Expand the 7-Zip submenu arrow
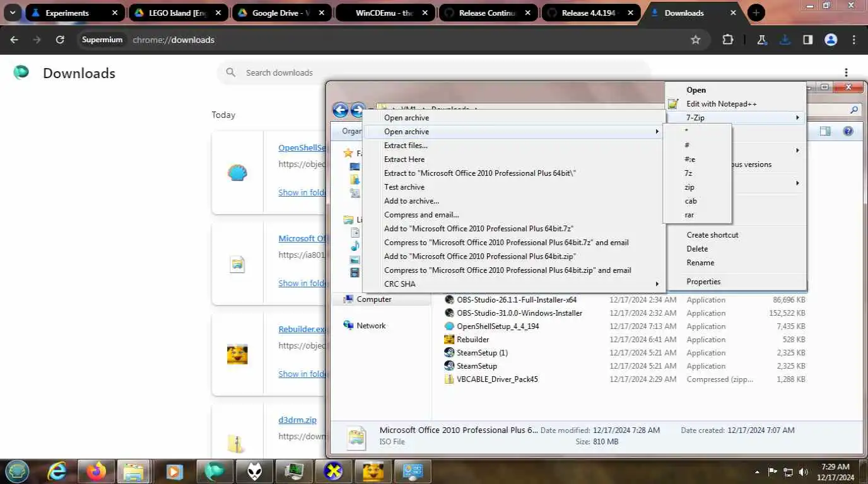The height and width of the screenshot is (484, 868). point(797,118)
